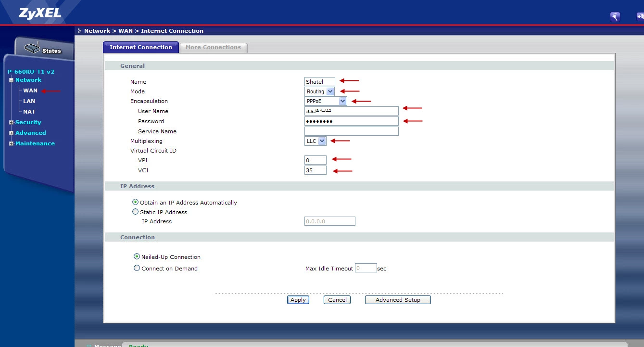
Task: Open the Status router icon tab
Action: 44,49
